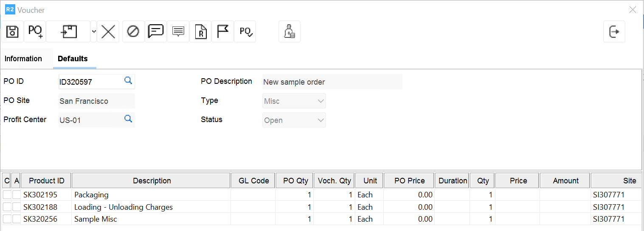This screenshot has height=231, width=644.
Task: Click the void (crossed circle) icon
Action: coord(133,31)
